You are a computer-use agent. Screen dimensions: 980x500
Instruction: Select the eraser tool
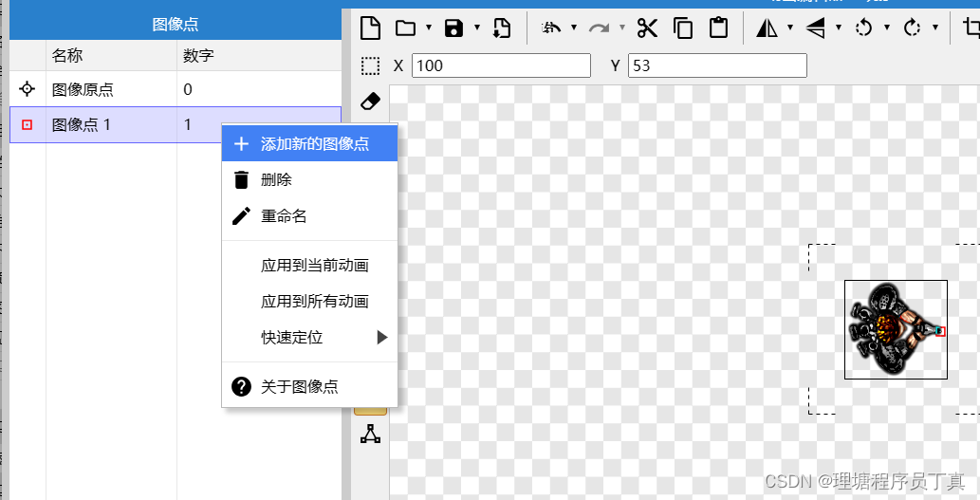pos(371,102)
